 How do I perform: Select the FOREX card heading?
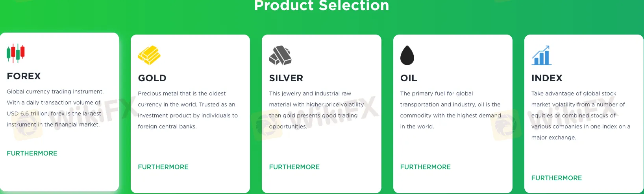pyautogui.click(x=24, y=76)
